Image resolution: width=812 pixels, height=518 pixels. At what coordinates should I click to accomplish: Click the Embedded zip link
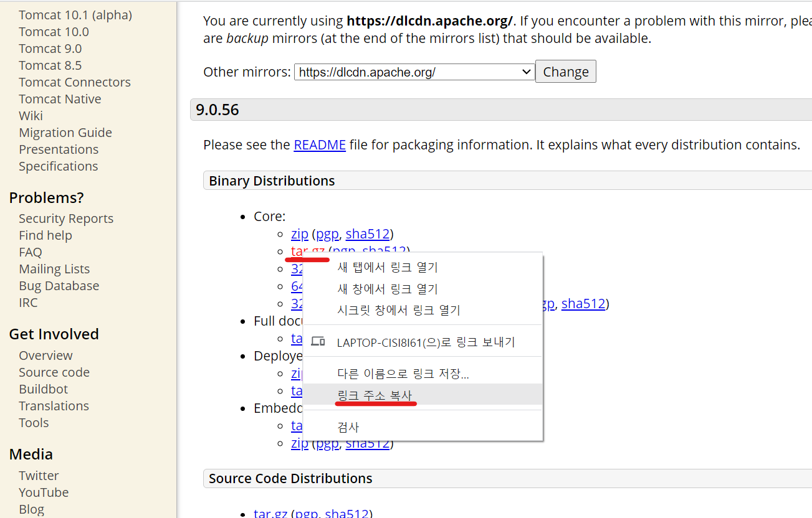[300, 443]
